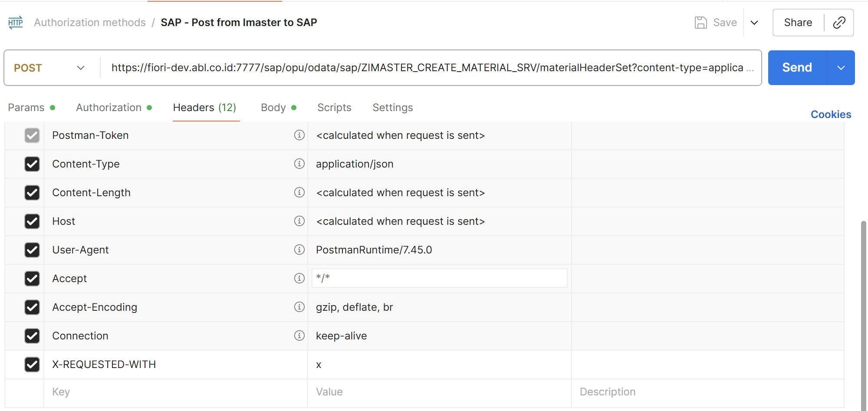The image size is (868, 411).
Task: Open the Send button dropdown arrow
Action: tap(841, 68)
